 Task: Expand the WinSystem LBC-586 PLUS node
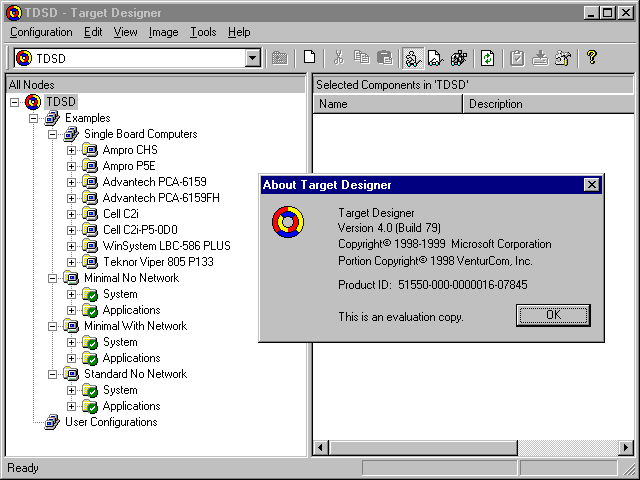(71, 246)
